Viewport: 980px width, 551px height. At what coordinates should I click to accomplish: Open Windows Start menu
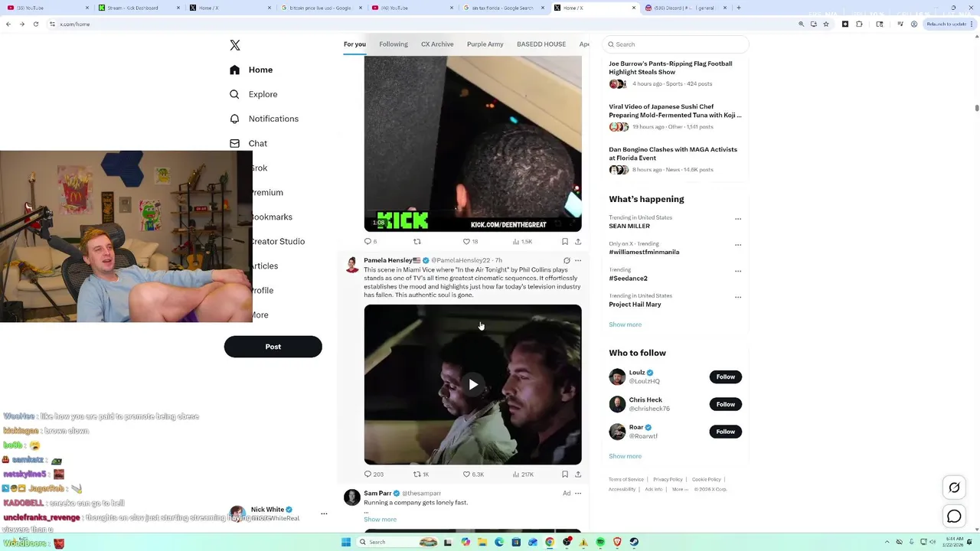pos(346,542)
